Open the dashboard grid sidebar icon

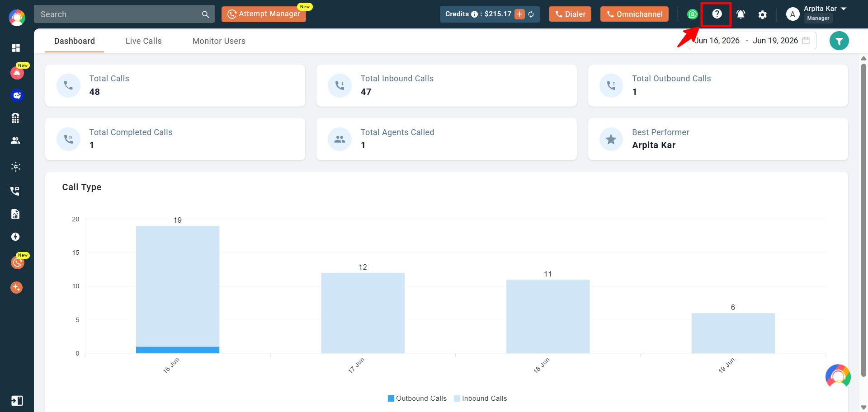16,48
